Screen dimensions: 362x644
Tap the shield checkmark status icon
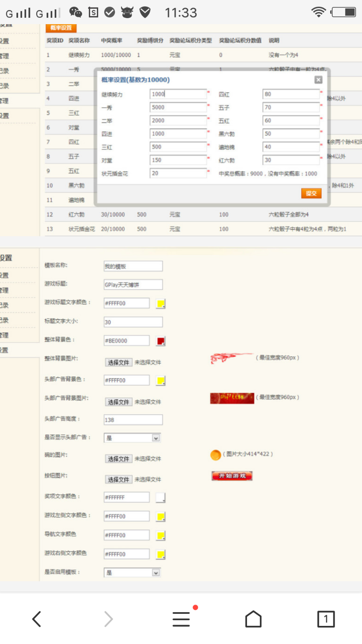[x=145, y=12]
